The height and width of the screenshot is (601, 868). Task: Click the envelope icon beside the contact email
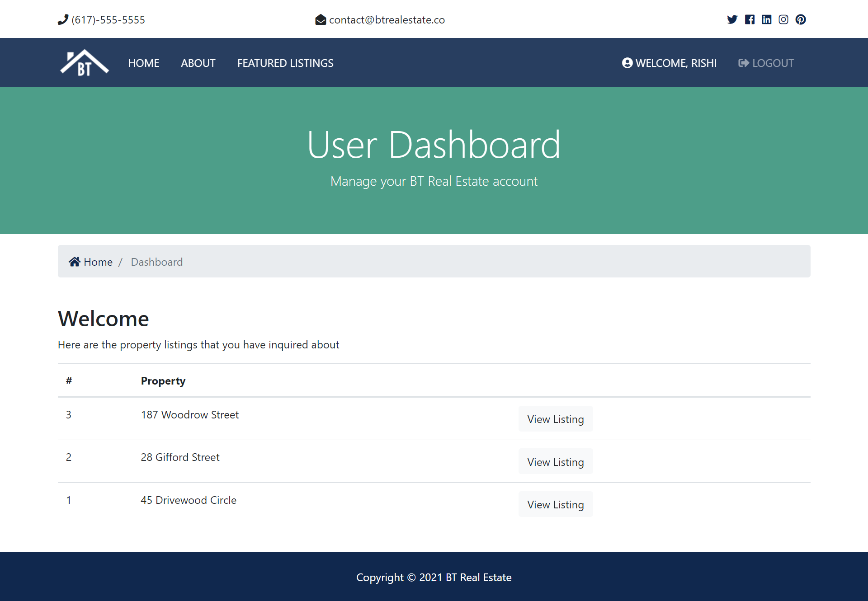321,19
